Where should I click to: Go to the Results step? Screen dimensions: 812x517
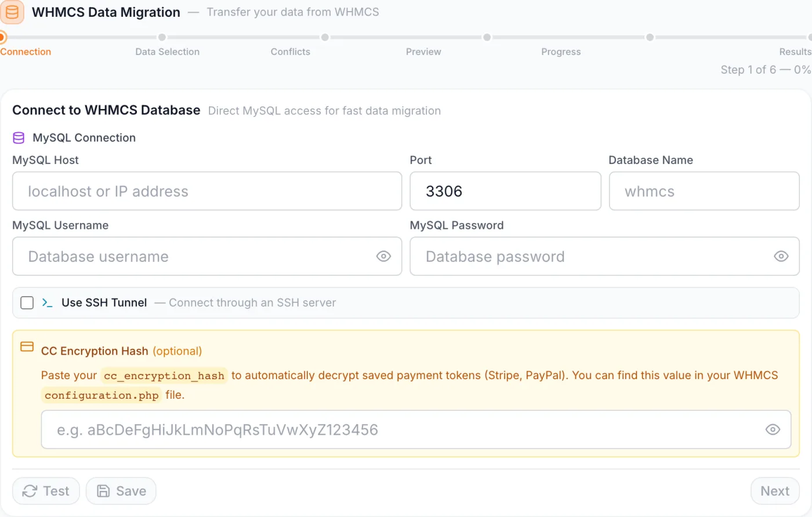795,52
